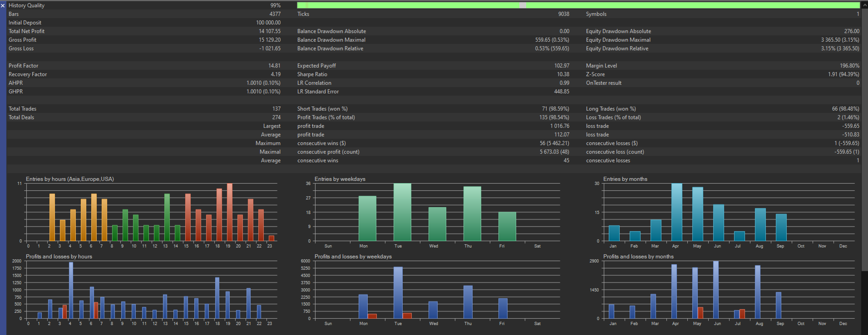Select the Total Trades value 137
The height and width of the screenshot is (335, 868).
coord(276,109)
